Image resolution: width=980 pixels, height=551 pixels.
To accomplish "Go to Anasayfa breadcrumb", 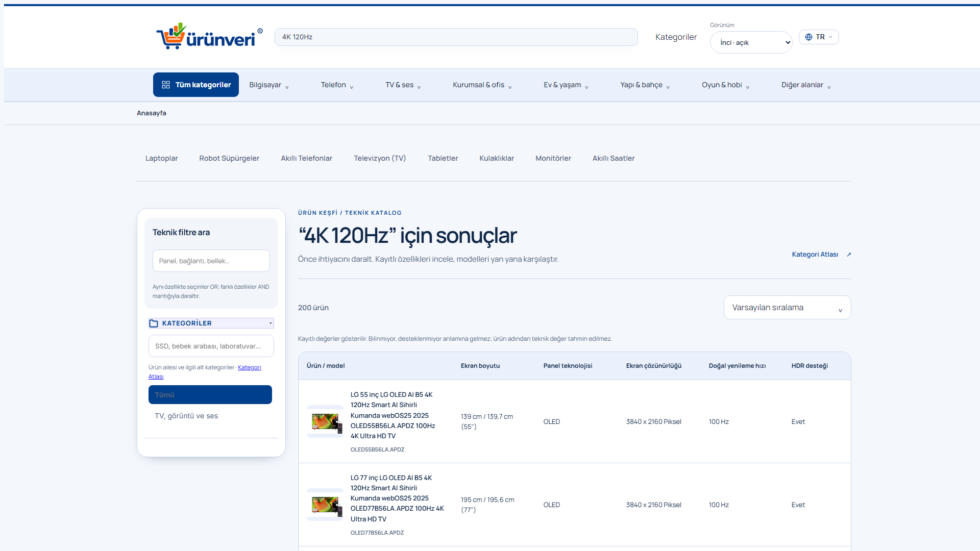I will tap(152, 113).
